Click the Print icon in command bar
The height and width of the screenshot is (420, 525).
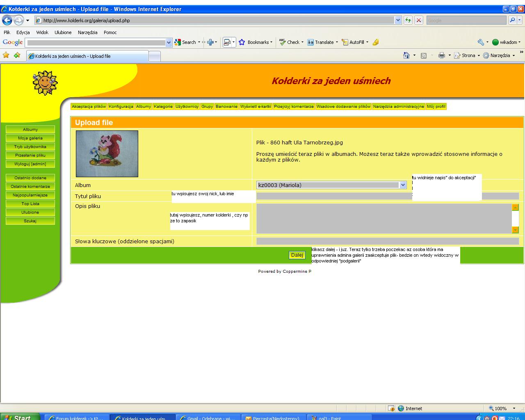pyautogui.click(x=441, y=55)
